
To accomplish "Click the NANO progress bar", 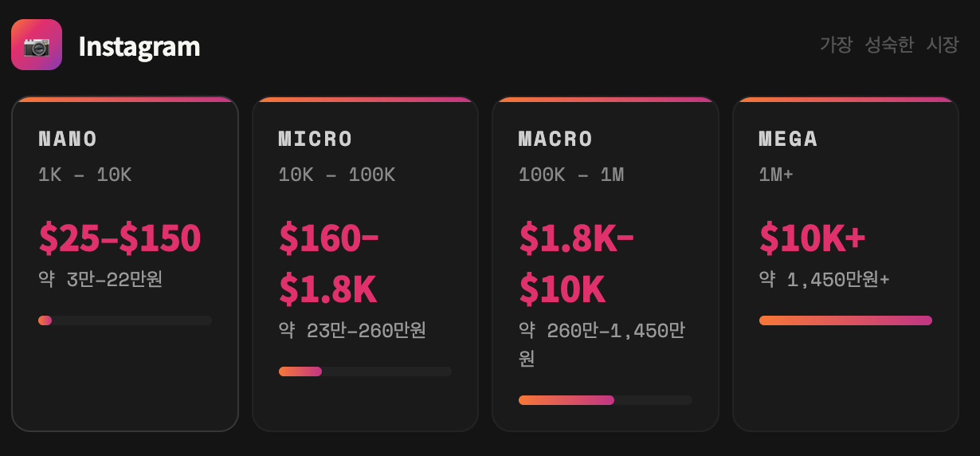I will tap(125, 320).
